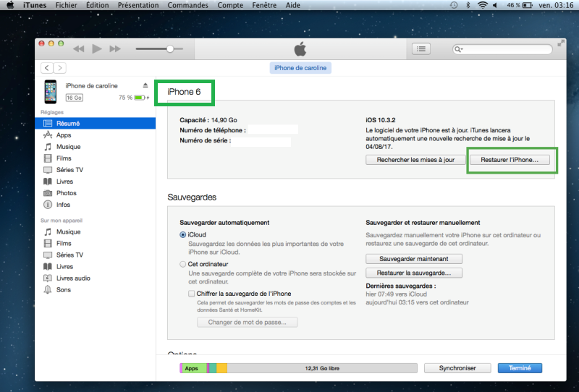
Task: Select the iCloud backup radio button
Action: point(183,235)
